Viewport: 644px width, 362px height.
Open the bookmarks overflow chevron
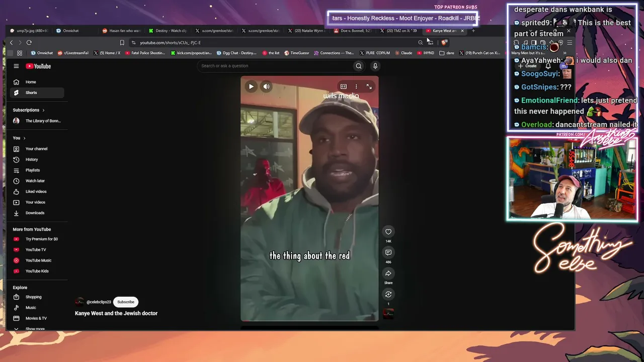[x=565, y=53]
